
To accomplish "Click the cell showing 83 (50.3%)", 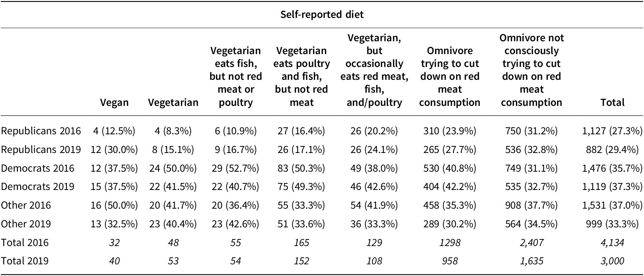I will [301, 168].
